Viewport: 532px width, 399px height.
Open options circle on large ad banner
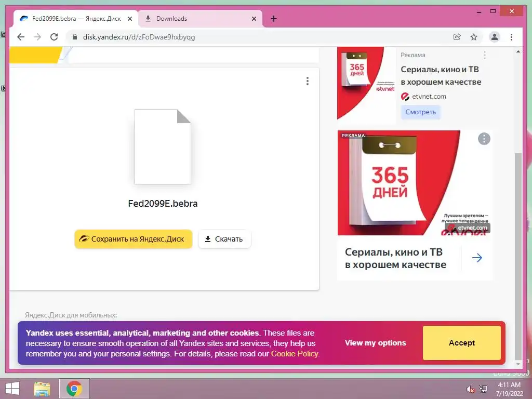pos(484,139)
